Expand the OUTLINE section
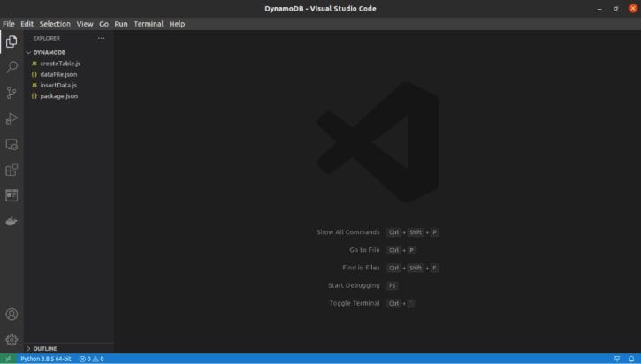This screenshot has height=364, width=641. (x=42, y=348)
